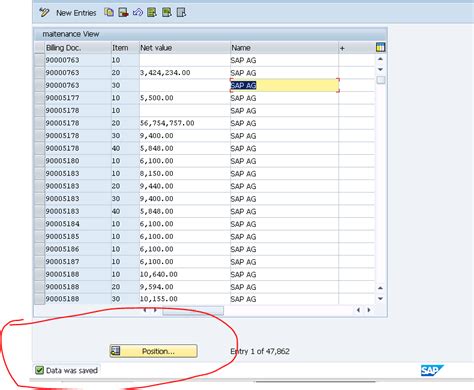Click the Select All icon
This screenshot has width=474, height=390.
tap(152, 13)
